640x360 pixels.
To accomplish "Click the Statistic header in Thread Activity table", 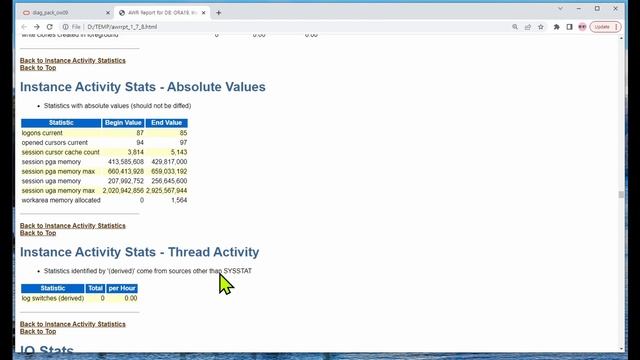I will (x=53, y=288).
